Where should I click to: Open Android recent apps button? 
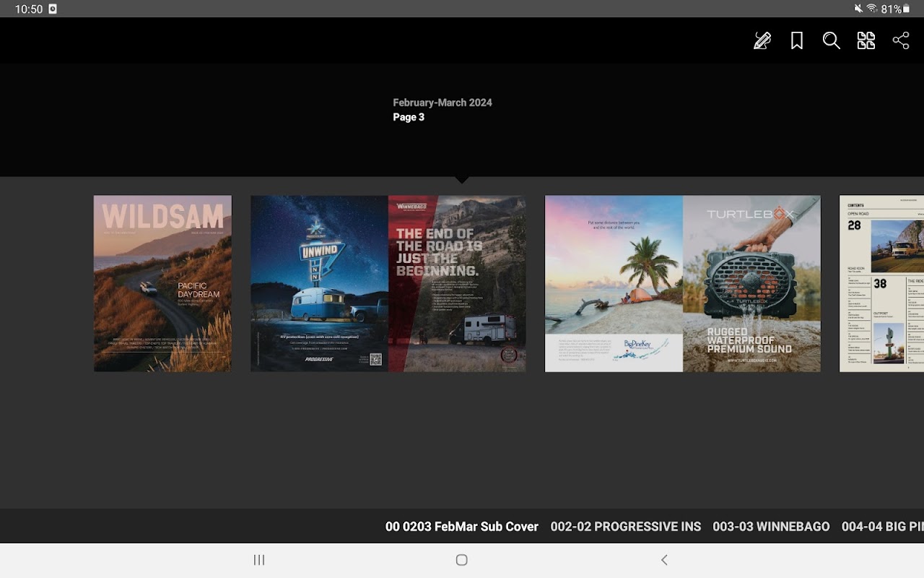(x=259, y=560)
